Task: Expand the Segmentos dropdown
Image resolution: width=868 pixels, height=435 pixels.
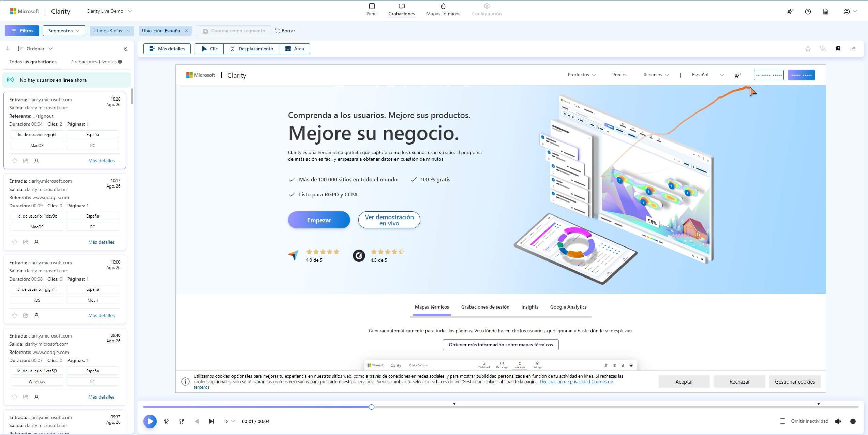Action: [64, 31]
